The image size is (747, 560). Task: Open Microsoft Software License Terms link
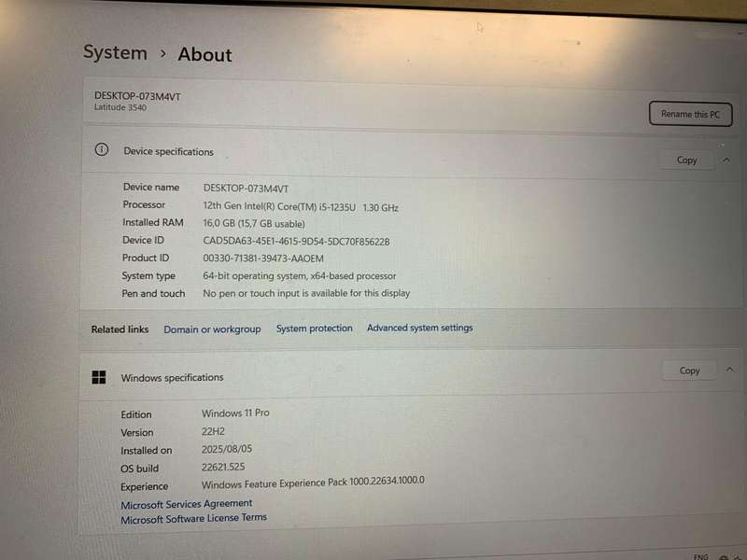(x=193, y=518)
